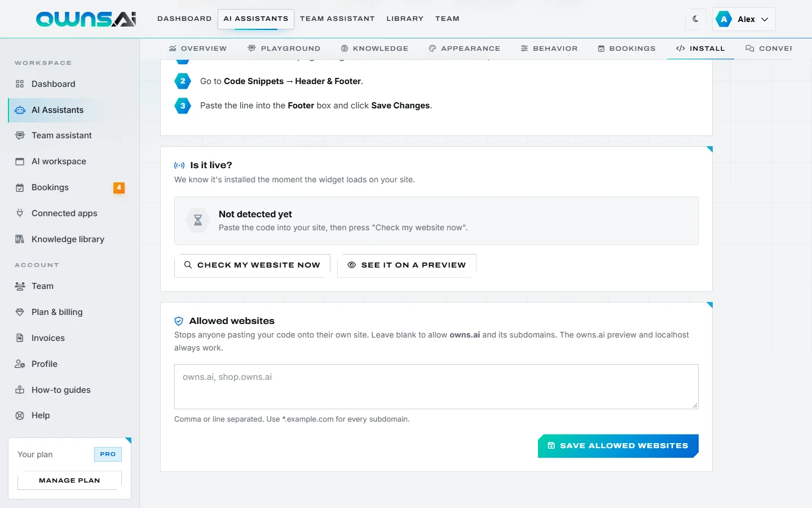
Task: Click the Team assistant chat icon
Action: (20, 135)
